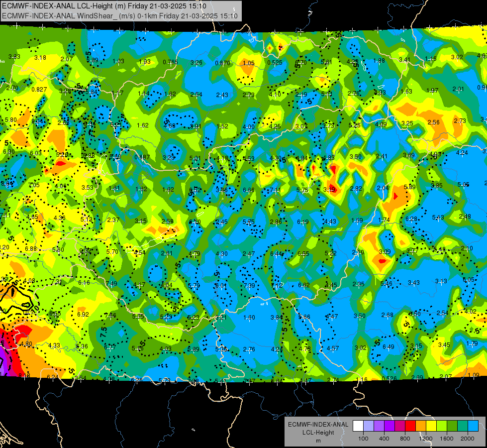Click the wind shear value '0.687'
Image resolution: width=487 pixels, height=448 pixels.
click(x=142, y=157)
